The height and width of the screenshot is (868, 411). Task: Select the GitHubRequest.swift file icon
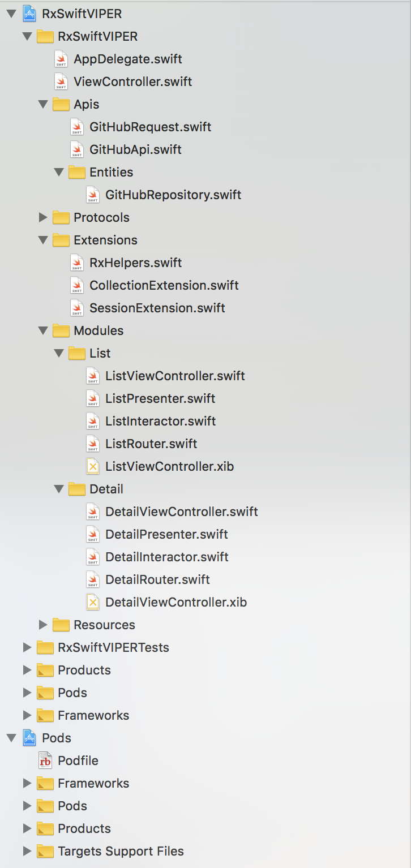point(77,127)
